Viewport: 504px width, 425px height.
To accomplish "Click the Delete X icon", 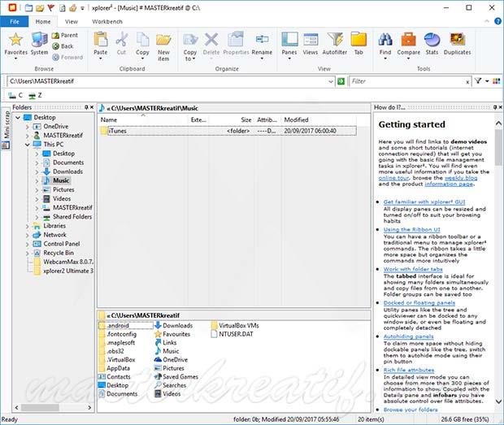I will click(211, 40).
